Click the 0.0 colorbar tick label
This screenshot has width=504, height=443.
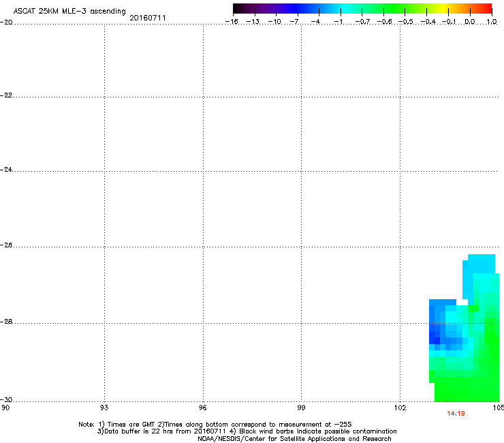[x=470, y=22]
